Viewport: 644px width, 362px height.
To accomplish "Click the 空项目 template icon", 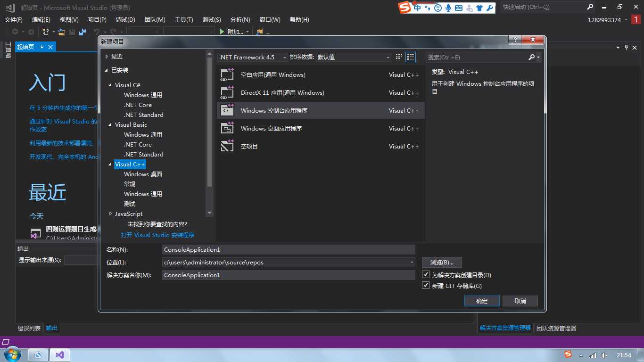I will point(227,146).
